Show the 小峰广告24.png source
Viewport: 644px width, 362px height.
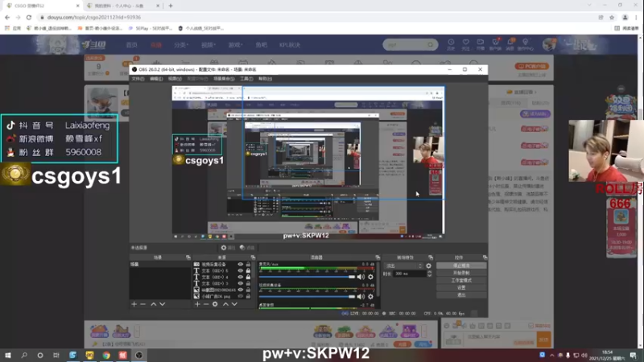click(x=240, y=296)
